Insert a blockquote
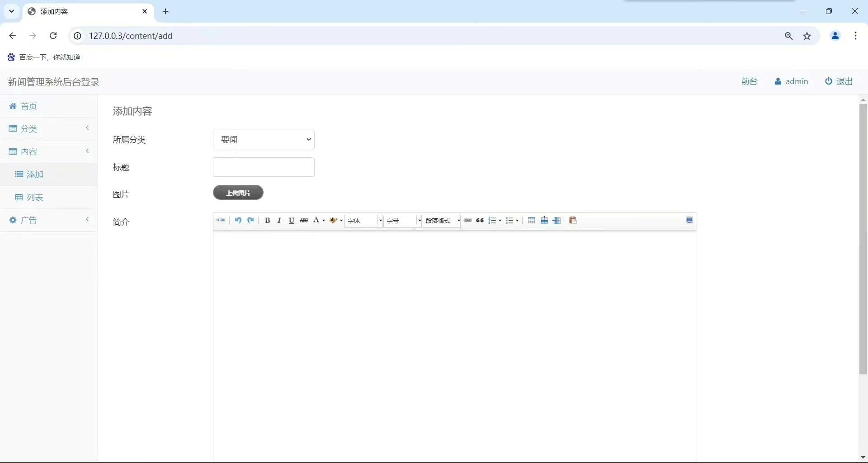868x463 pixels. (x=480, y=221)
